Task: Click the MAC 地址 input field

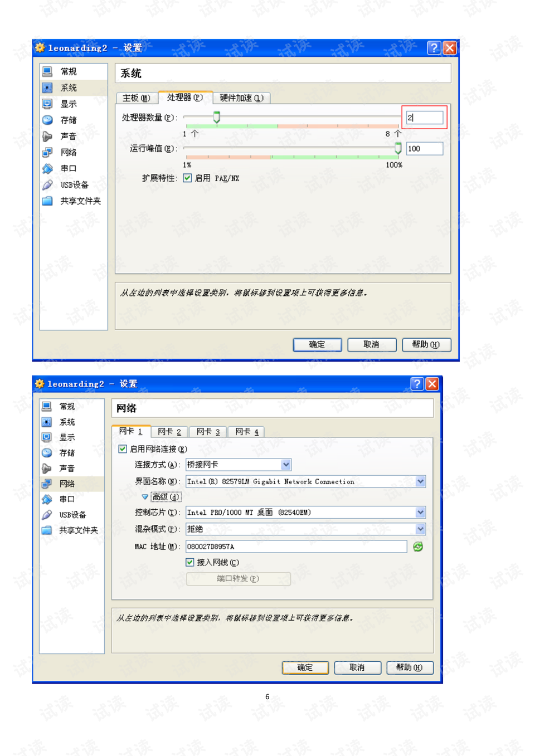Action: [x=296, y=547]
